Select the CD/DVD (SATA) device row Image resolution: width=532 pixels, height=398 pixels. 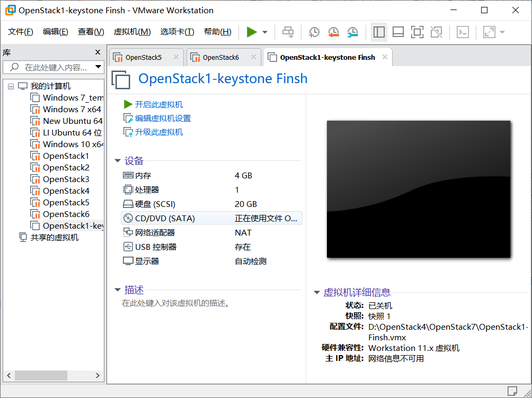tap(211, 219)
